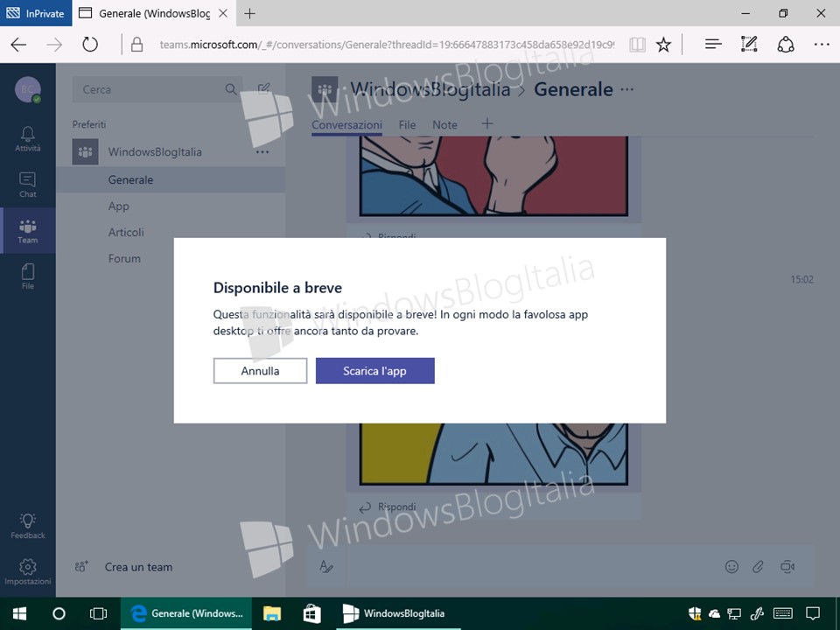Viewport: 840px width, 630px height.
Task: Open the Edge Hub lines icon
Action: 713,45
